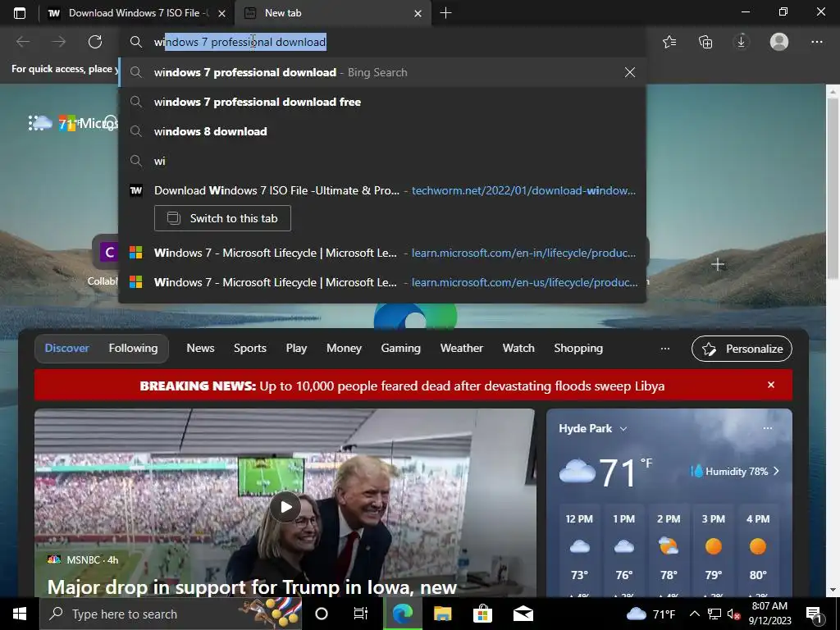Click the Microsoft Edge taskbar icon
840x630 pixels.
403,614
